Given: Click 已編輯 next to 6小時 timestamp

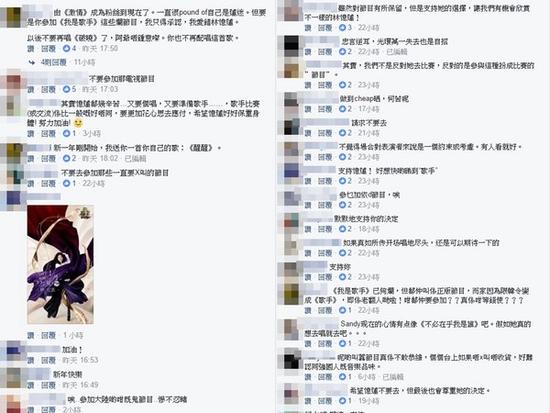Looking at the screenshot, I should click(x=393, y=377).
